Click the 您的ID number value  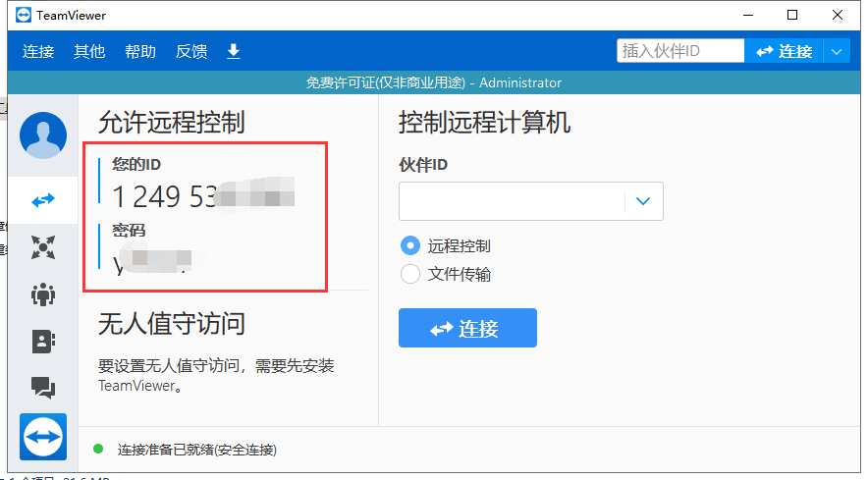(x=202, y=196)
